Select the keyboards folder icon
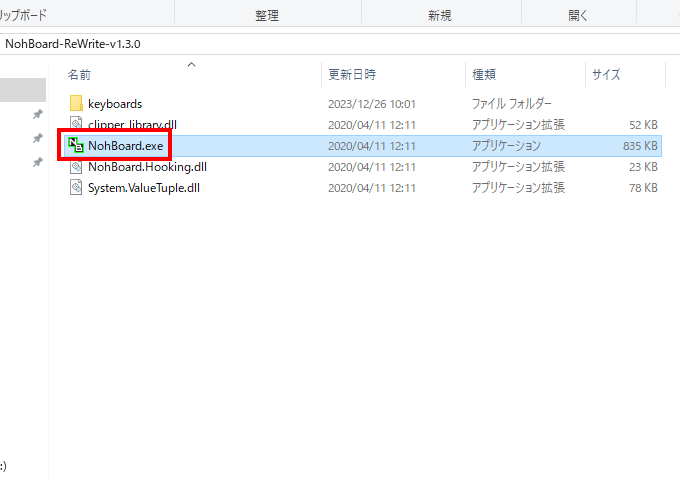680x480 pixels. (x=76, y=104)
